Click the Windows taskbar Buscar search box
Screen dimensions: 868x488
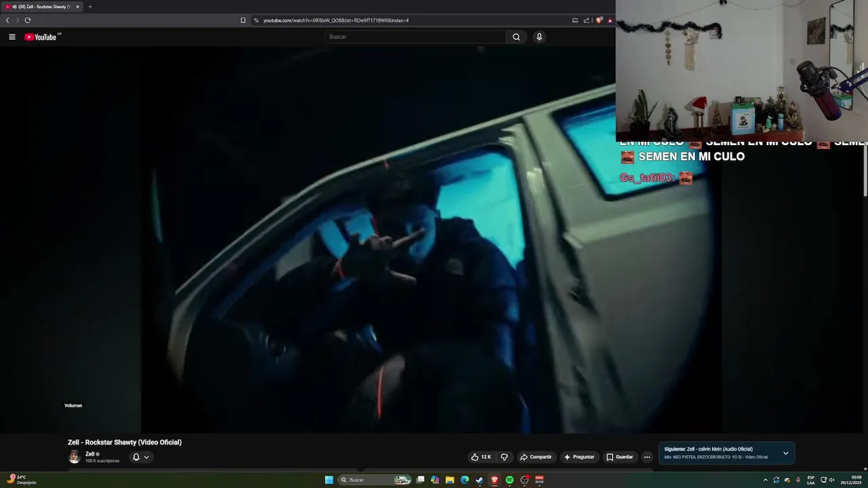pos(375,480)
